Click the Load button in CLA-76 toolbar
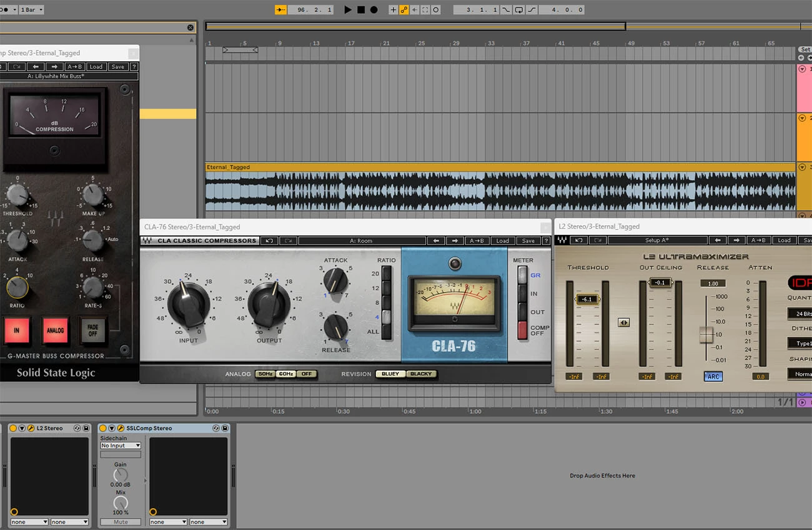This screenshot has height=530, width=812. [x=502, y=241]
